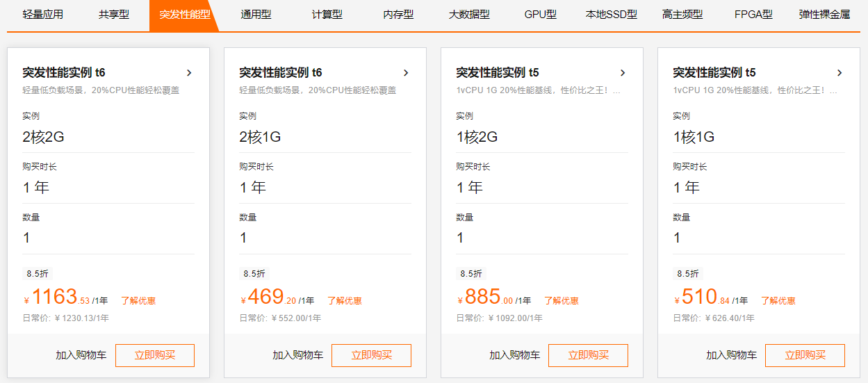Select the 2核1G instance value
868x383 pixels.
pyautogui.click(x=260, y=137)
